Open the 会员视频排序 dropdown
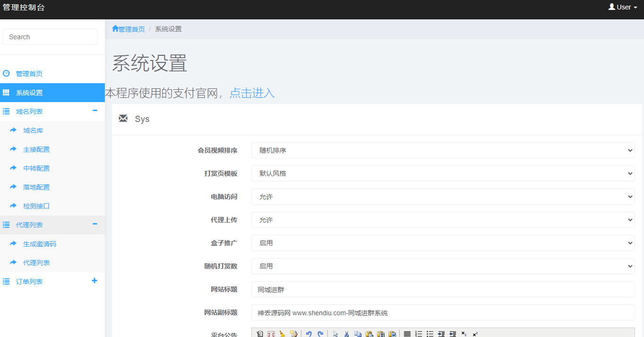 point(442,150)
